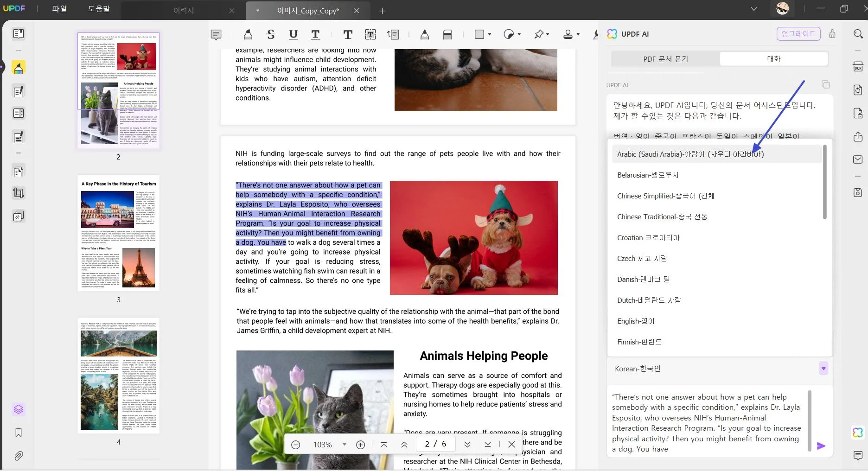The height and width of the screenshot is (471, 868).
Task: Open the search magnifier icon
Action: (858, 34)
